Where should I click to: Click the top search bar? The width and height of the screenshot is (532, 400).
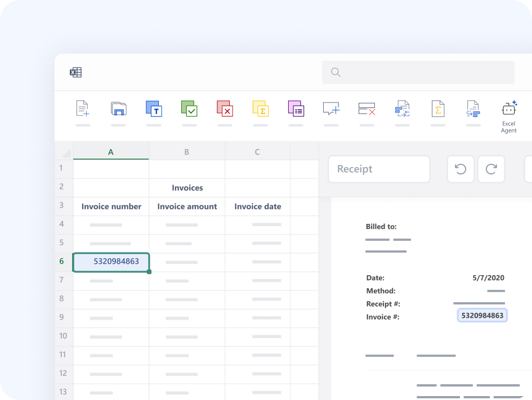point(418,73)
